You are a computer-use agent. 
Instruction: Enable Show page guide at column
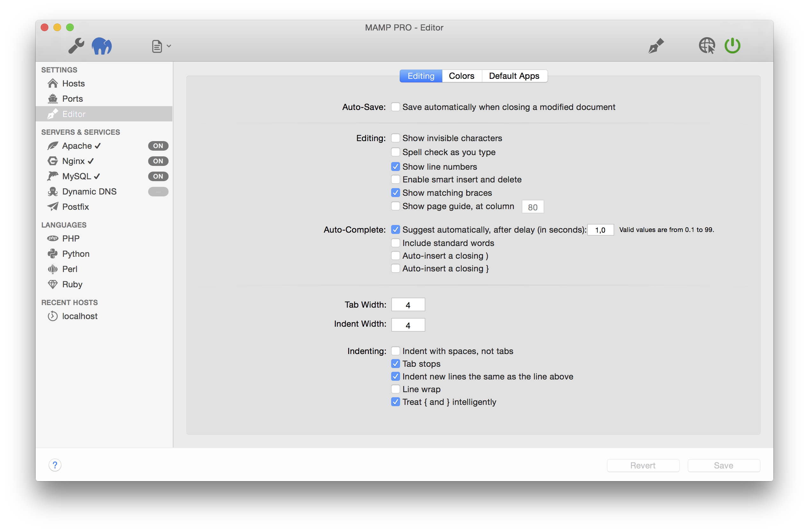pyautogui.click(x=395, y=206)
